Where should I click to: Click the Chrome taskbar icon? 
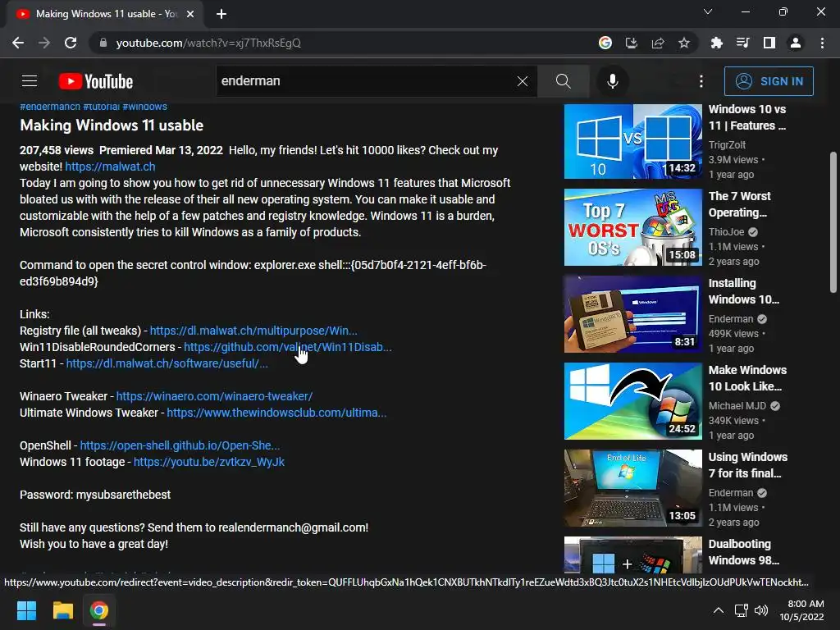pyautogui.click(x=99, y=610)
